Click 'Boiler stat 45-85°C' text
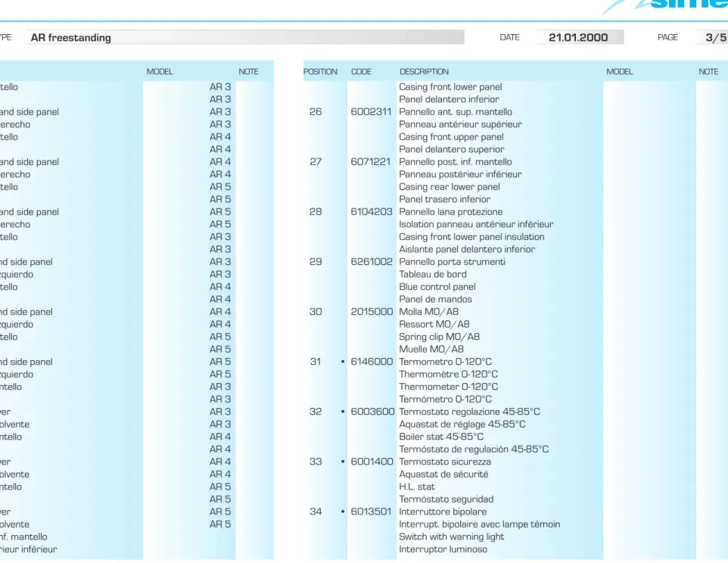Screen dimensions: 728x563 [x=441, y=437]
